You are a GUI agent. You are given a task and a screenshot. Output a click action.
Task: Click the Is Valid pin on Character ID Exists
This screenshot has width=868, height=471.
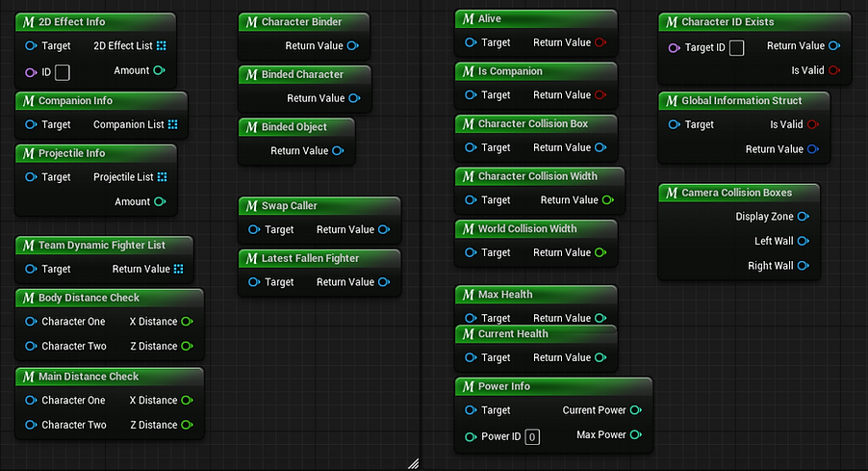click(x=834, y=70)
